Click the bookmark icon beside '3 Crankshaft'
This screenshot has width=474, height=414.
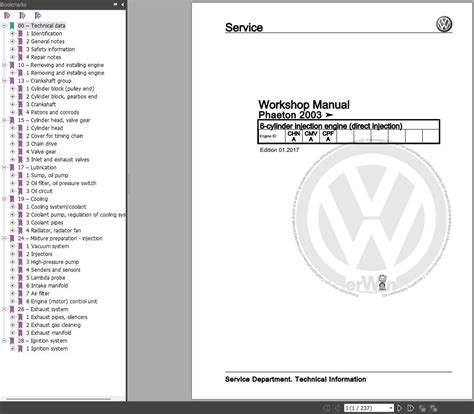(20, 104)
